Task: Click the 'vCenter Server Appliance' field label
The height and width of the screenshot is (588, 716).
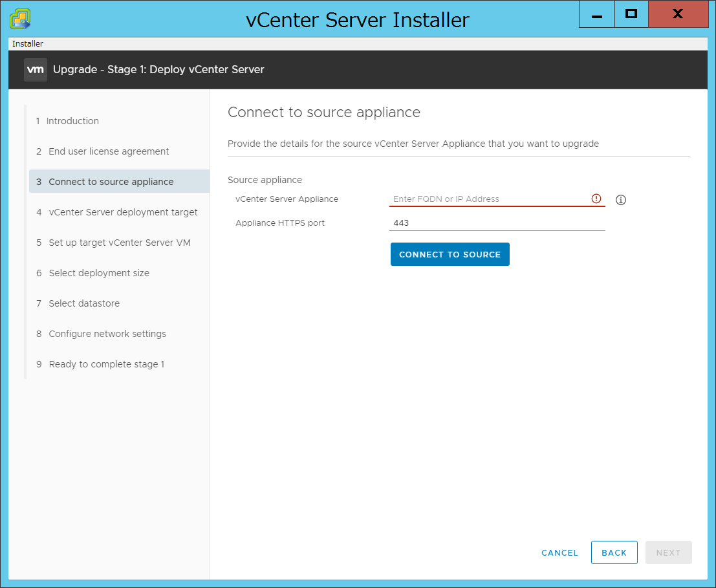Action: (287, 199)
